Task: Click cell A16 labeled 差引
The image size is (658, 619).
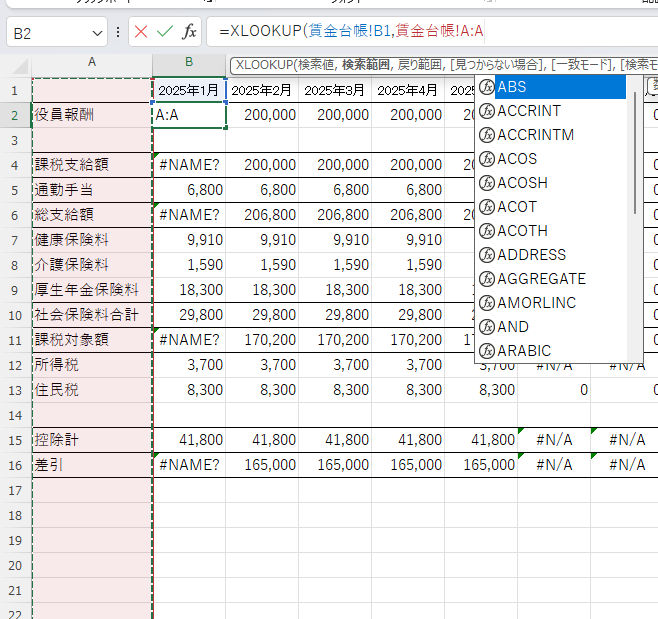Action: pos(92,465)
